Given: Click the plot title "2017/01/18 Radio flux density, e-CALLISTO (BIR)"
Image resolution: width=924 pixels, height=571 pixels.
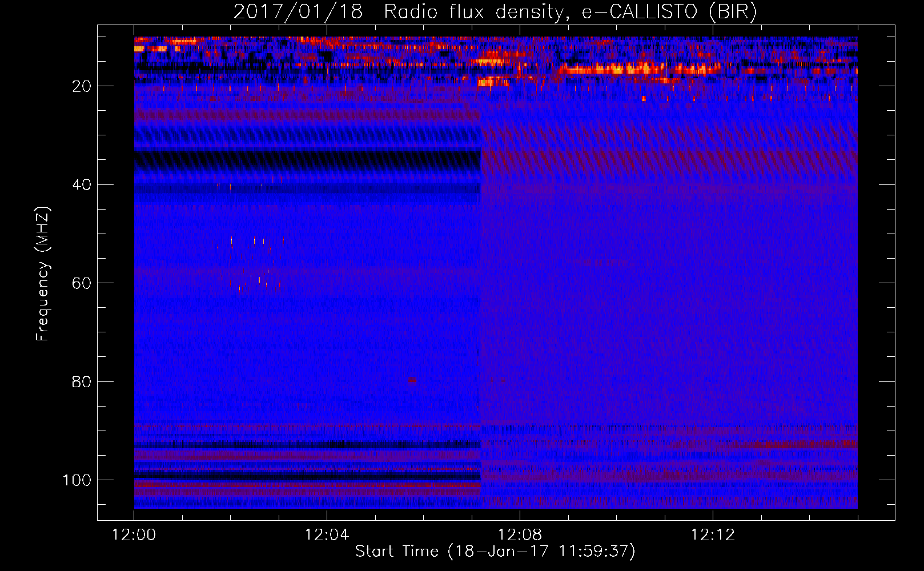Looking at the screenshot, I should point(495,12).
